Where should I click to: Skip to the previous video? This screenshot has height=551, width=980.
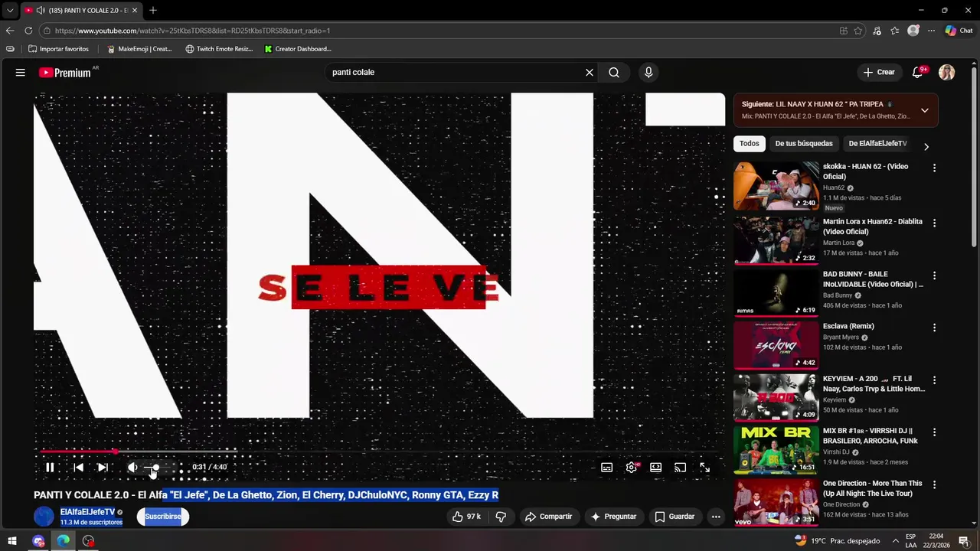[x=78, y=468]
